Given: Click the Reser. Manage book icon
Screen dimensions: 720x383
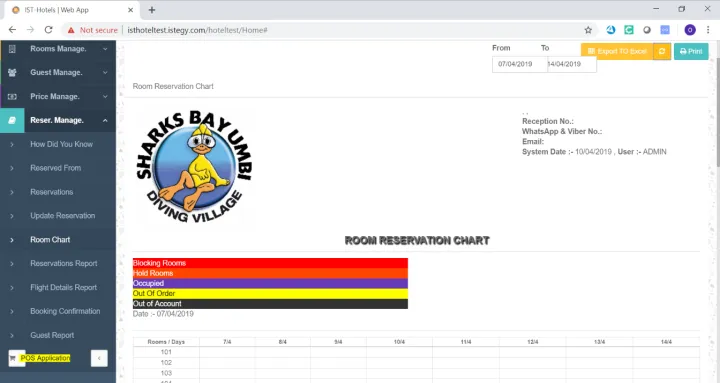Looking at the screenshot, I should tap(12, 120).
